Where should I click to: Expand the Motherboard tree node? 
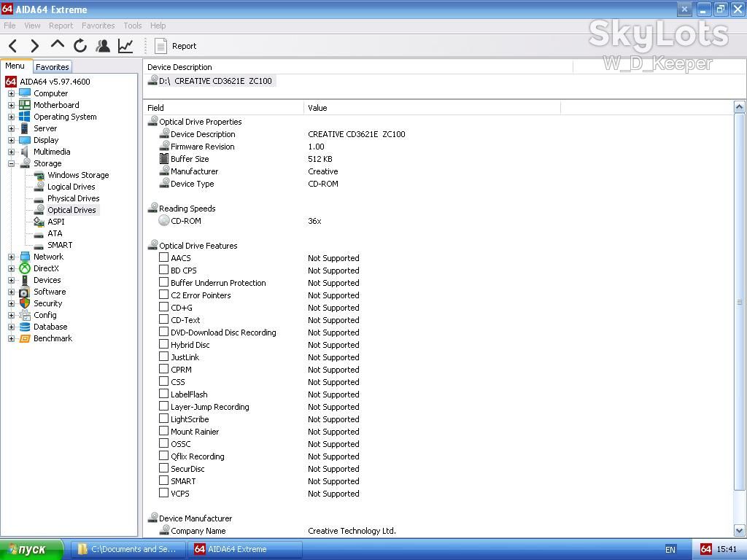click(x=11, y=105)
